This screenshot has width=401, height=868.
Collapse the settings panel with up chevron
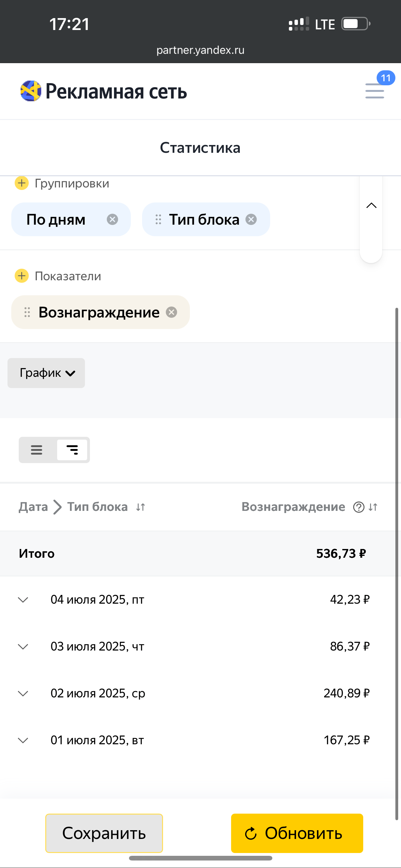371,206
